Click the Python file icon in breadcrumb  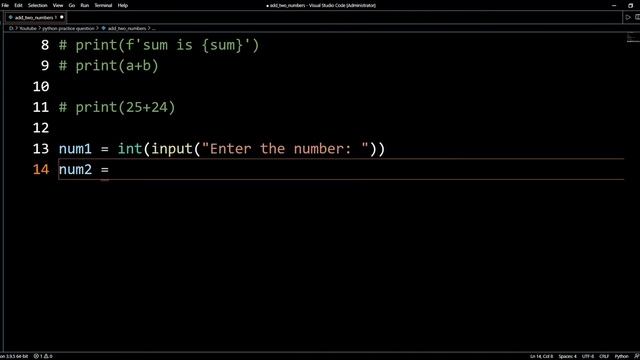coord(104,29)
